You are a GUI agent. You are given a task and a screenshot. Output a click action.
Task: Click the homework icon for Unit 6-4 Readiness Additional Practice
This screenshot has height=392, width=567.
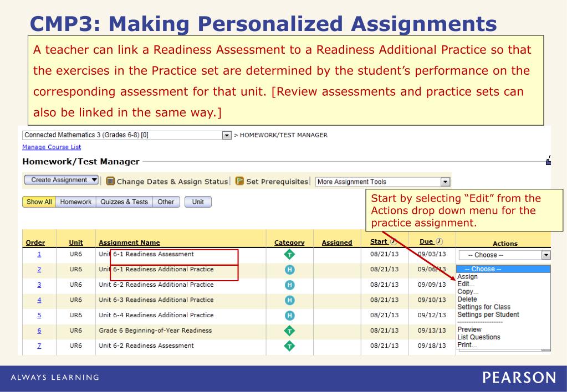pos(289,316)
